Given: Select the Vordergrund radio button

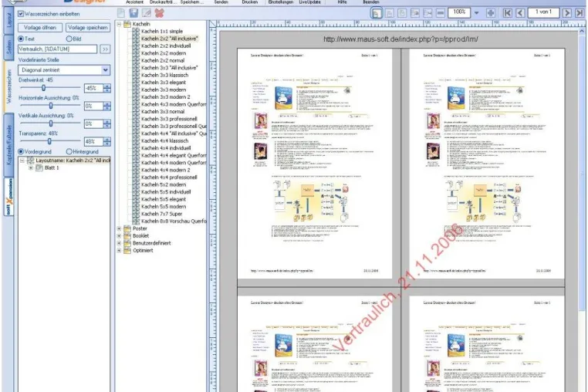Looking at the screenshot, I should 21,151.
